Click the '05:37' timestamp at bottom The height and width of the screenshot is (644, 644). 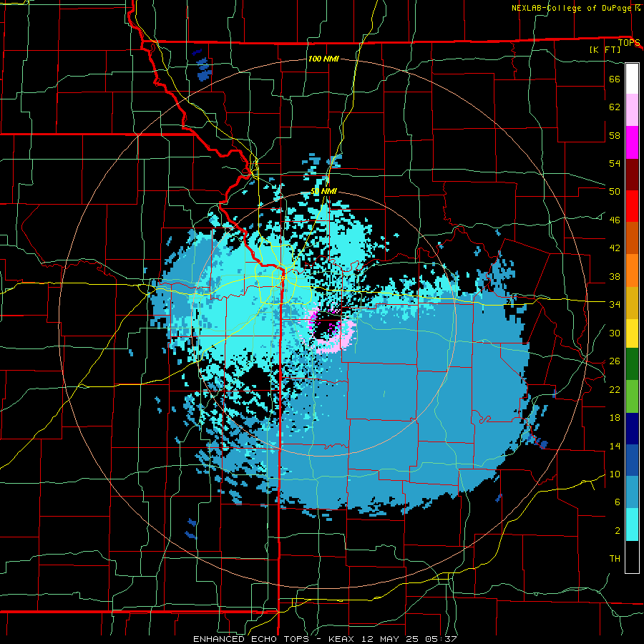click(x=442, y=639)
